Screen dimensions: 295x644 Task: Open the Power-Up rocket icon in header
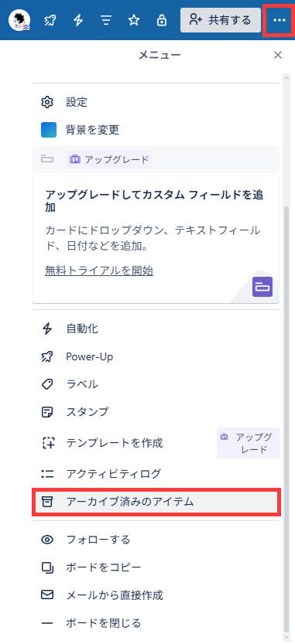tap(50, 20)
